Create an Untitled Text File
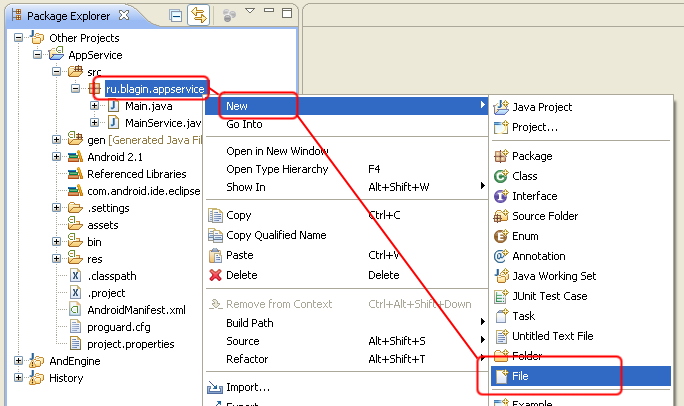This screenshot has height=406, width=684. click(581, 336)
